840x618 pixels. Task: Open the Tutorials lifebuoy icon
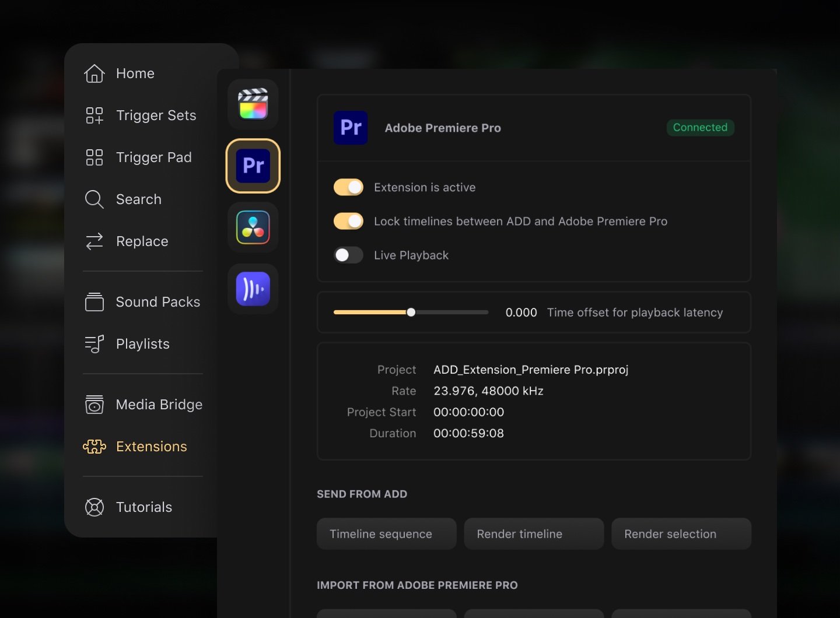coord(94,507)
